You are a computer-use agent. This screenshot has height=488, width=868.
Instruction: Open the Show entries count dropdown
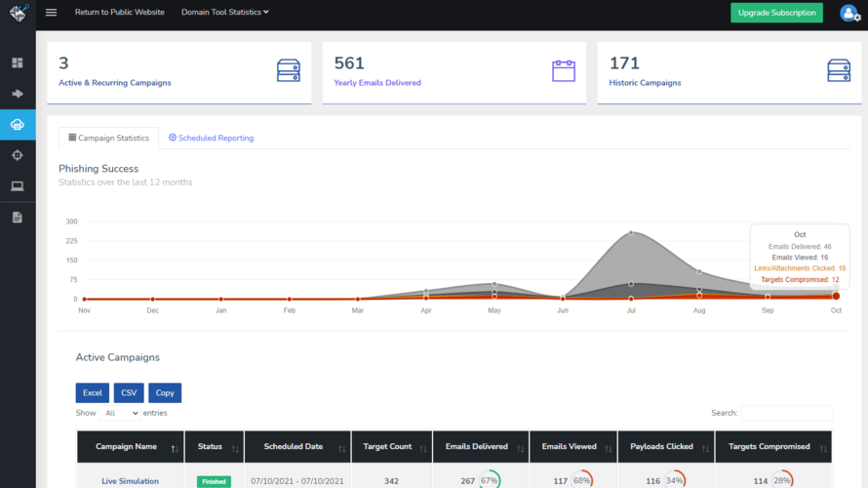(121, 413)
